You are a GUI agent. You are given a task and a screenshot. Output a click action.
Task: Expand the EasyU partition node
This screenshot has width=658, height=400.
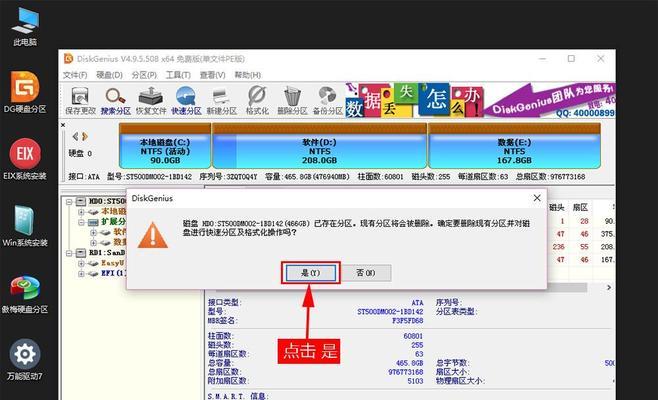point(81,264)
